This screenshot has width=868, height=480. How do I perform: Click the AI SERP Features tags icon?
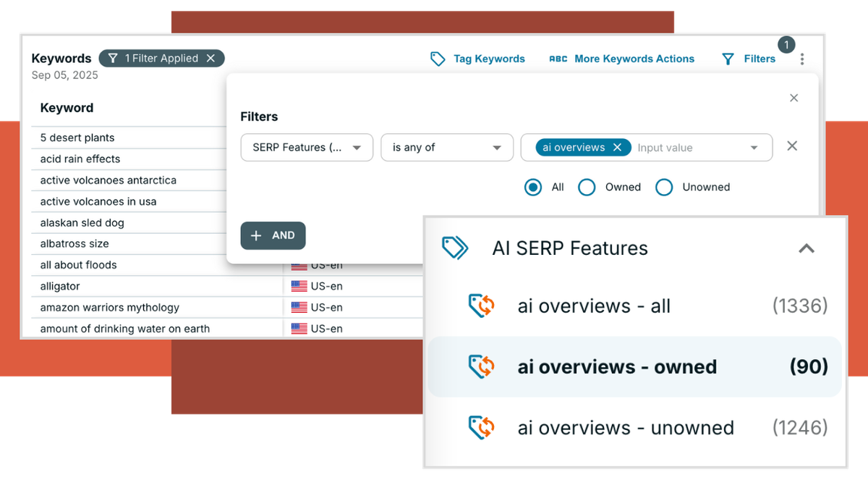pos(455,248)
